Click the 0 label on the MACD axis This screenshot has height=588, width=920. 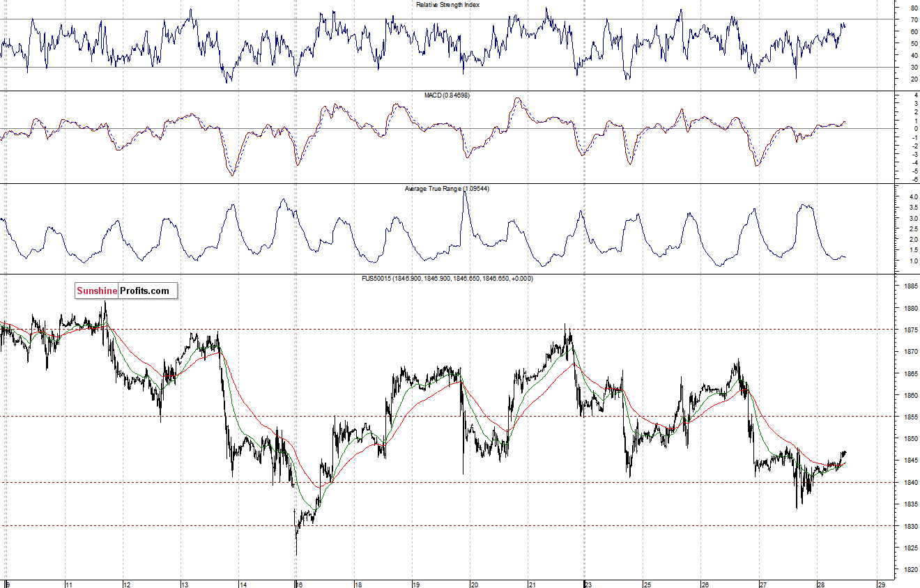point(916,129)
